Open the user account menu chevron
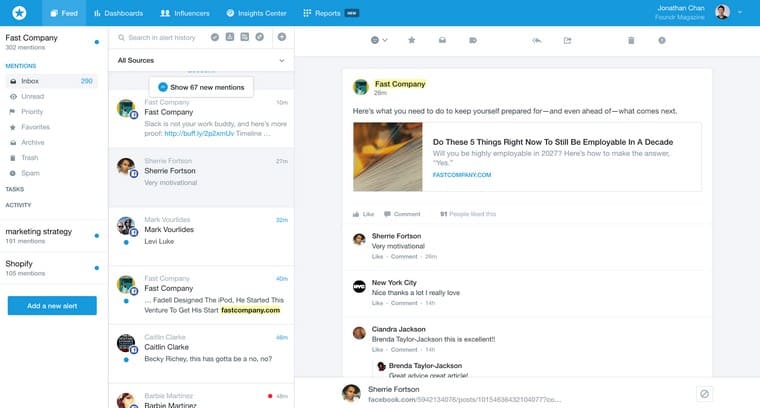The image size is (760, 408). 740,13
